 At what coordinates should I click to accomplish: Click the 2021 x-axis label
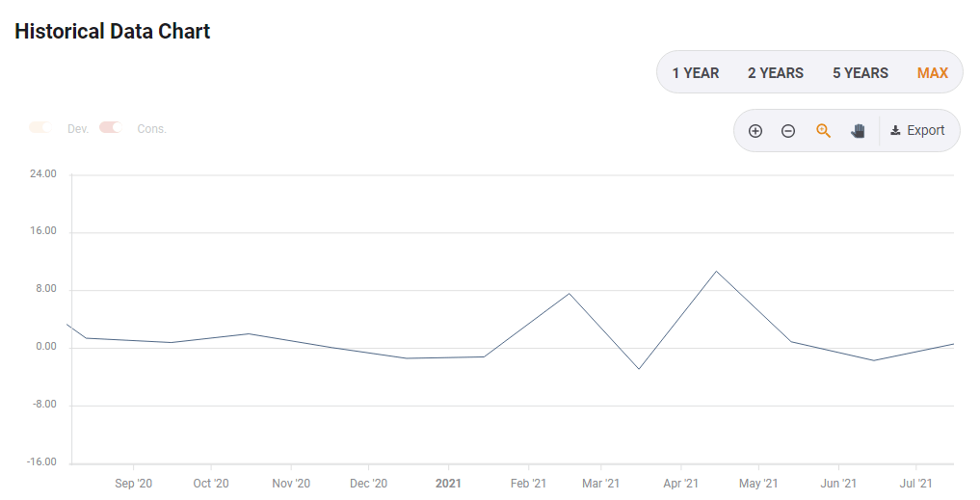pyautogui.click(x=448, y=483)
